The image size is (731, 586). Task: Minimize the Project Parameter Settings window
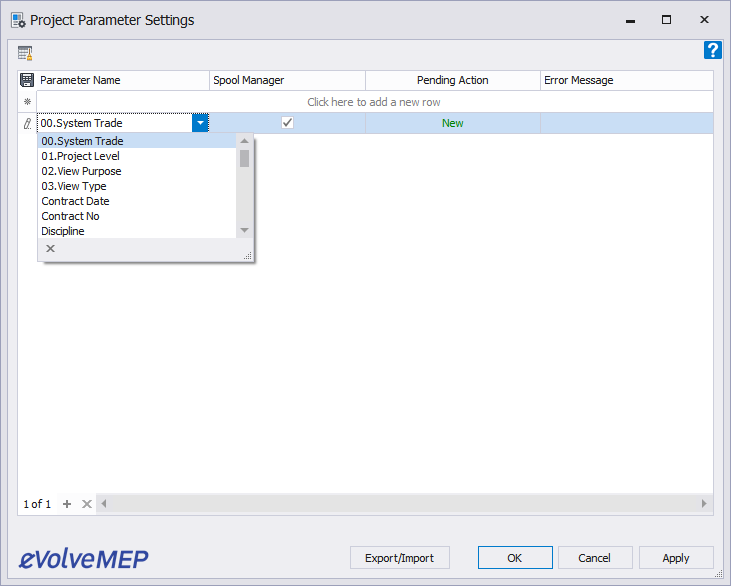[630, 20]
